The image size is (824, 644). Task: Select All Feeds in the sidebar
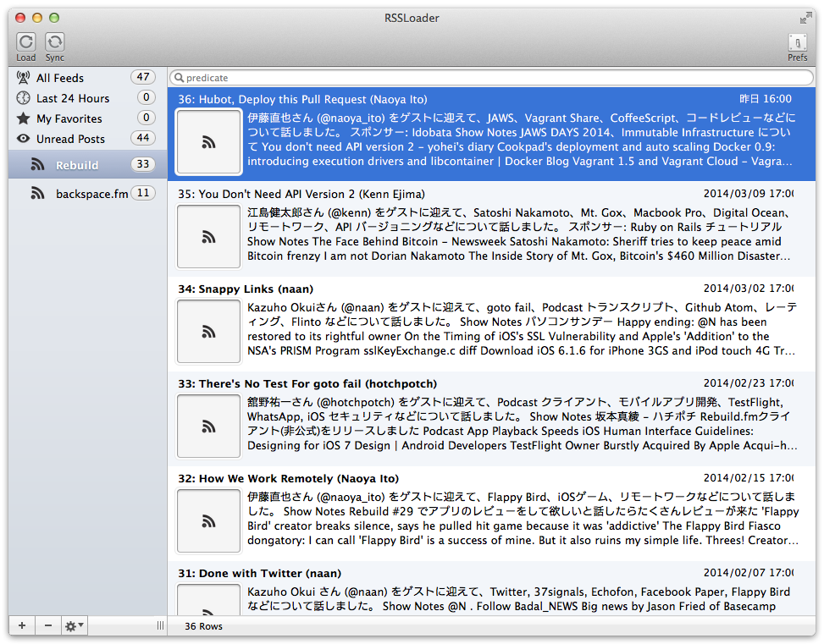(x=87, y=78)
